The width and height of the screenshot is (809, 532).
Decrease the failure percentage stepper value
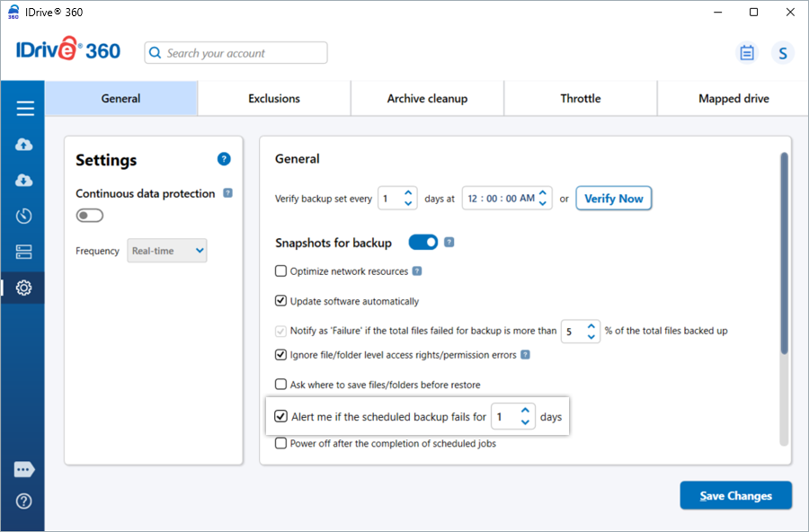coord(591,337)
